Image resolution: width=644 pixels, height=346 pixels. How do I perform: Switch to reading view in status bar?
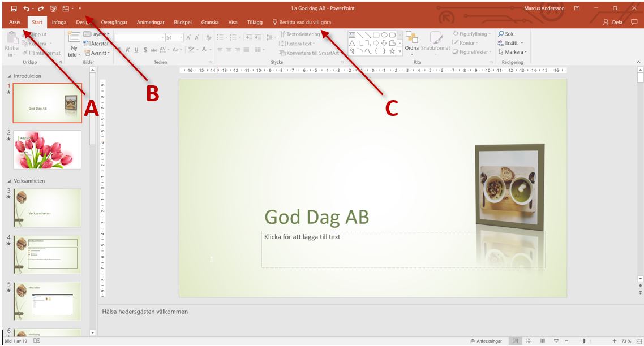[543, 341]
